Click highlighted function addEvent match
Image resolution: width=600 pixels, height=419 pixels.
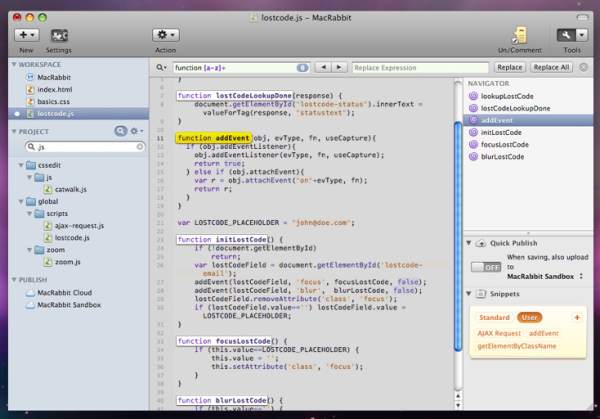click(214, 138)
